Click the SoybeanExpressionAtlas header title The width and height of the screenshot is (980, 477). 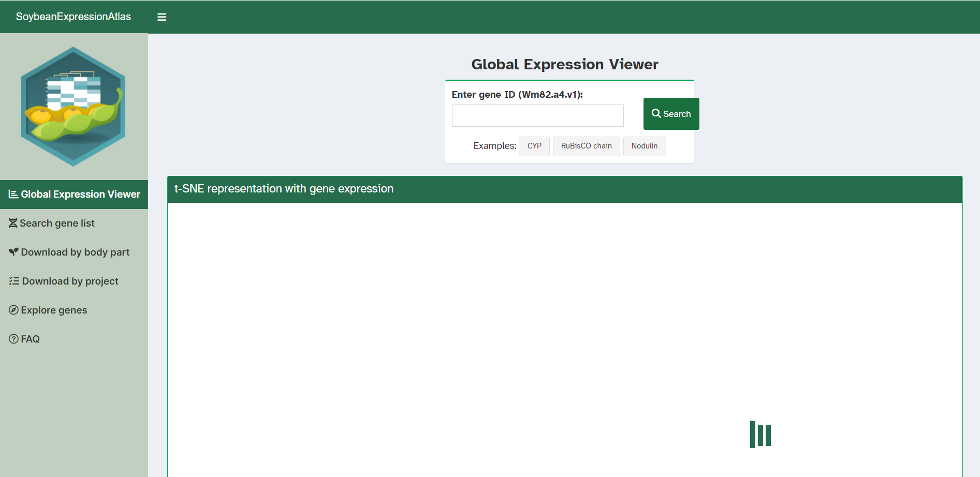[x=74, y=17]
